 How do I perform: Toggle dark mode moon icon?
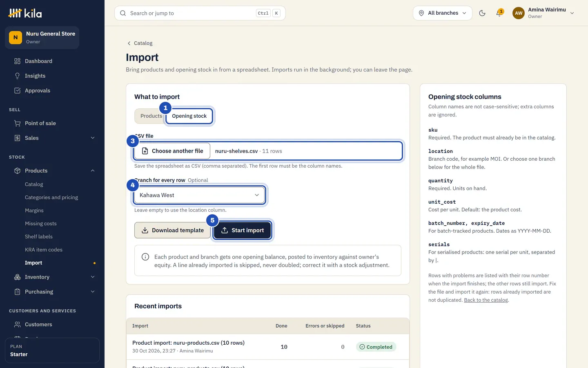(x=482, y=13)
